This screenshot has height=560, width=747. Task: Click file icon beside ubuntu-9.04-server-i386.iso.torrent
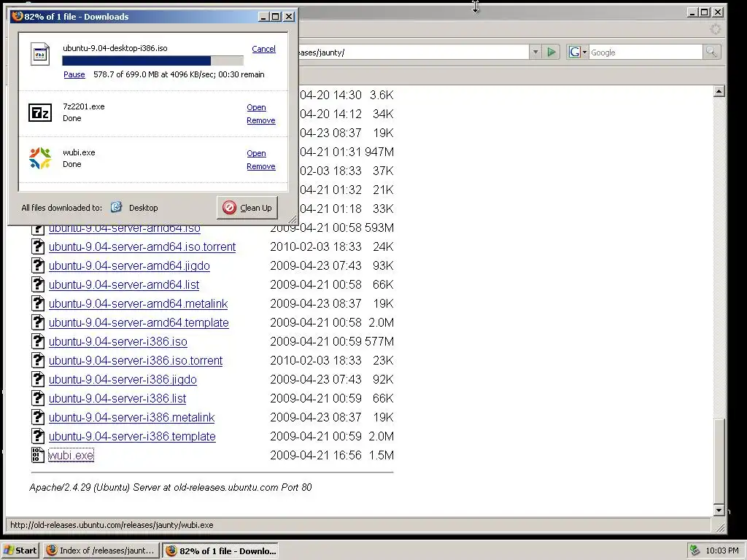[38, 360]
